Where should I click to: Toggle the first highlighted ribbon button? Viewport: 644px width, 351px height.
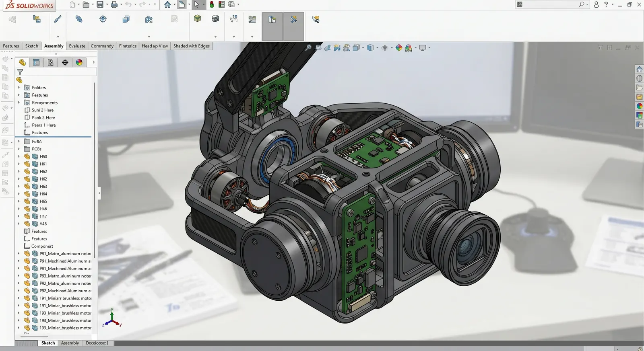point(272,26)
